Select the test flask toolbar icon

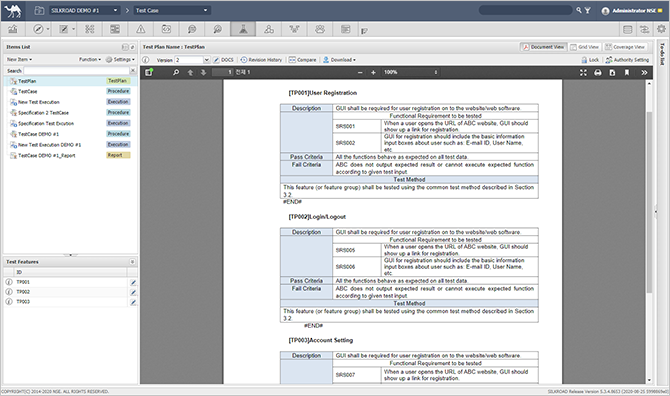point(243,29)
